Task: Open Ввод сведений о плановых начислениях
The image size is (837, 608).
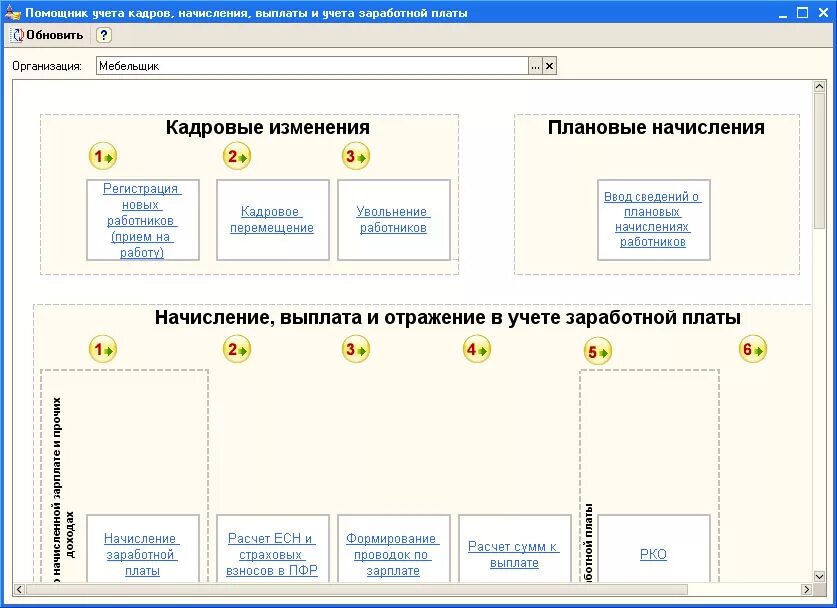Action: pos(653,220)
